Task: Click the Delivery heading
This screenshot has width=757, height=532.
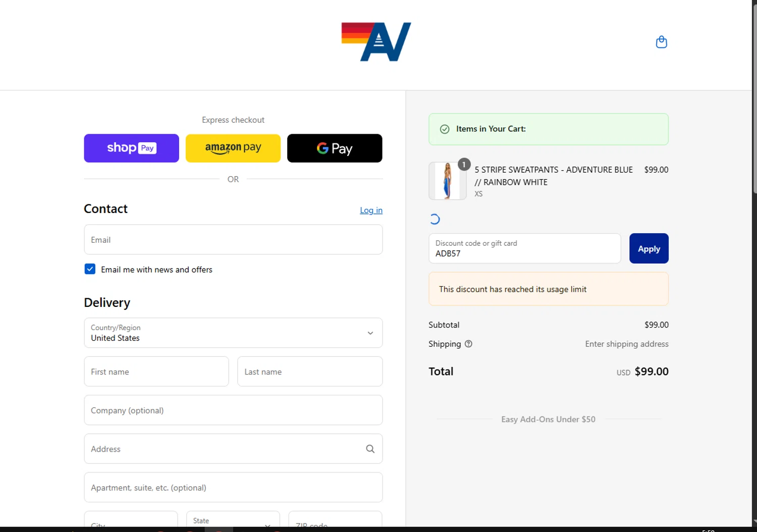Action: click(x=107, y=302)
